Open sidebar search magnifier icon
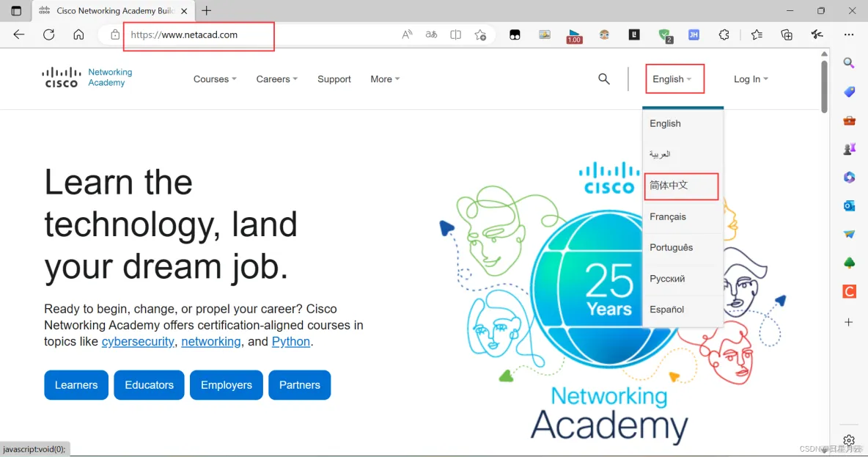This screenshot has height=457, width=868. tap(849, 62)
